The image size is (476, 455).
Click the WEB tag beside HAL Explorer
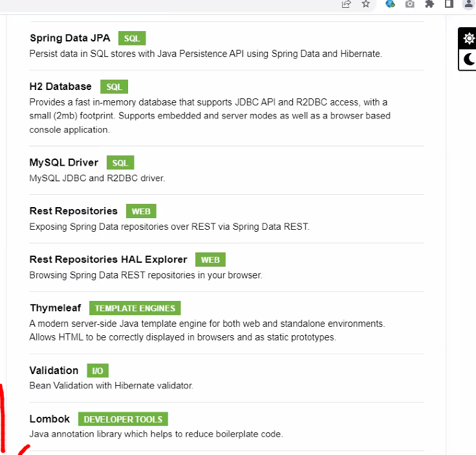pyautogui.click(x=210, y=260)
